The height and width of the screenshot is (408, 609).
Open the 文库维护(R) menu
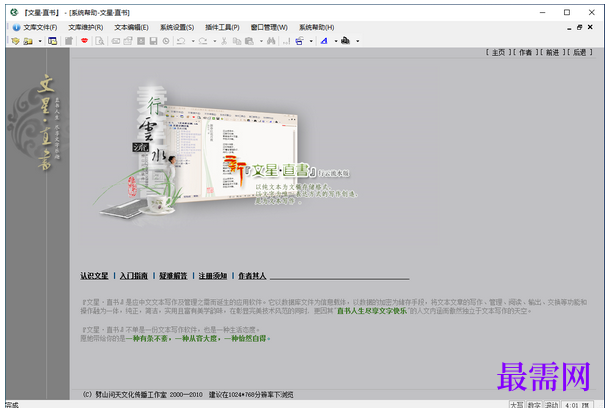[86, 27]
